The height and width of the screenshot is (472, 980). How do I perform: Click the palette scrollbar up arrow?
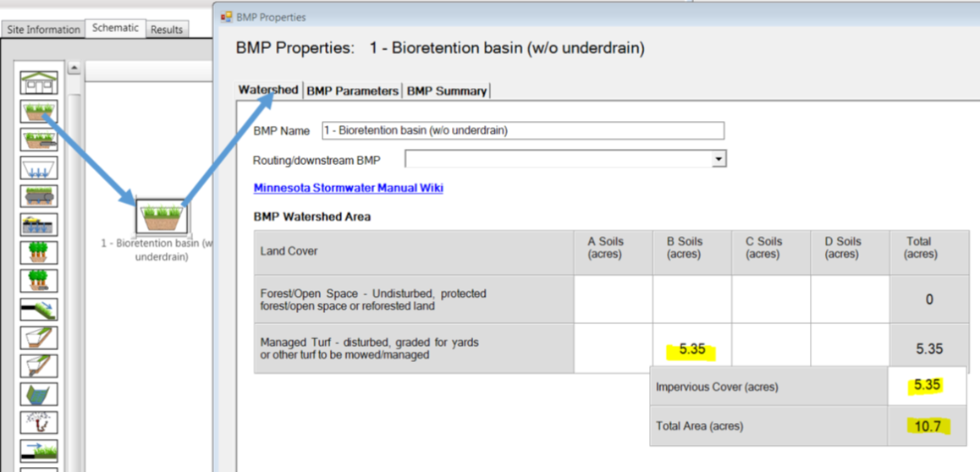74,69
